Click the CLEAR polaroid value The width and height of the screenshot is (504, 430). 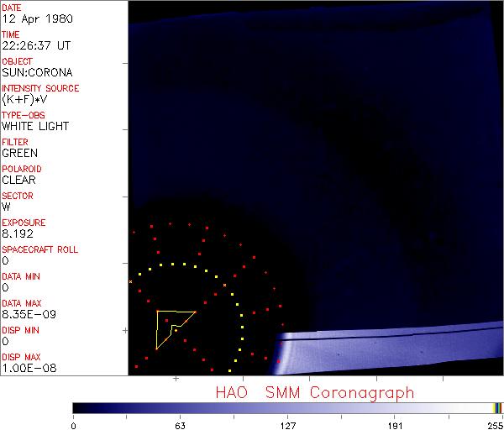click(18, 180)
